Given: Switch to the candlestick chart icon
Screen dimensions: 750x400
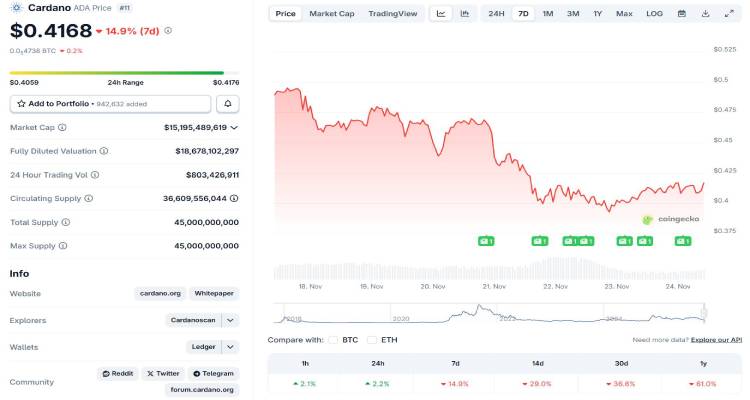Looking at the screenshot, I should click(x=465, y=14).
